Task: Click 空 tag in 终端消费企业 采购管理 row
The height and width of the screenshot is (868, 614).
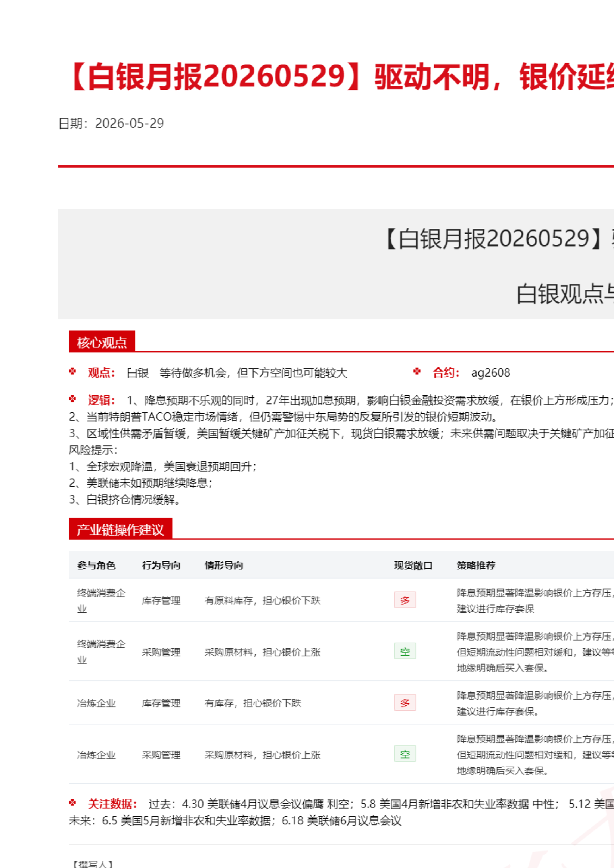Action: [x=405, y=652]
